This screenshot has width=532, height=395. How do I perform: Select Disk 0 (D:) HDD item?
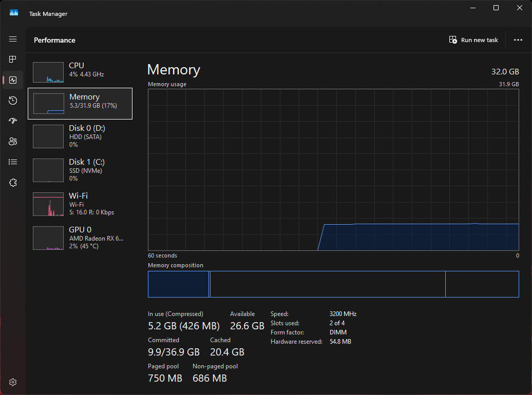[x=80, y=136]
